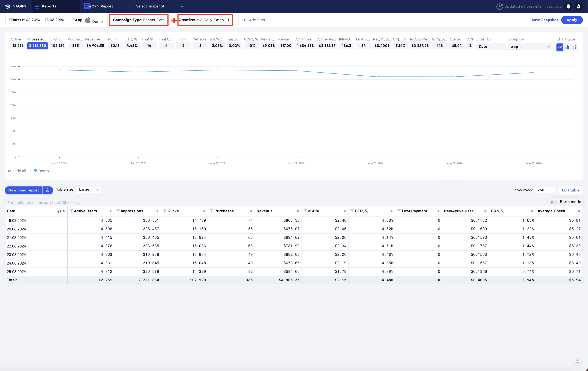
Task: Switch to bar chart type
Action: [x=567, y=47]
